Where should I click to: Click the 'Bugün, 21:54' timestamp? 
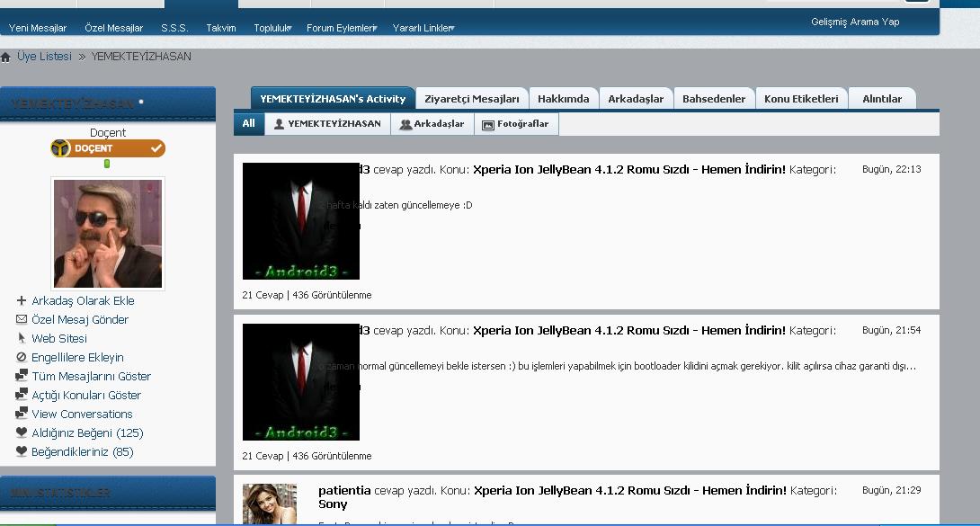891,330
